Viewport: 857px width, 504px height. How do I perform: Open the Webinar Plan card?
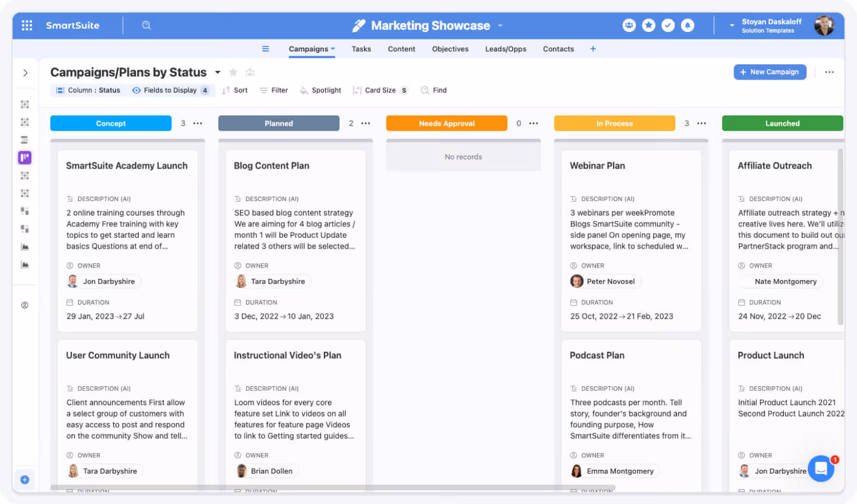click(631, 241)
